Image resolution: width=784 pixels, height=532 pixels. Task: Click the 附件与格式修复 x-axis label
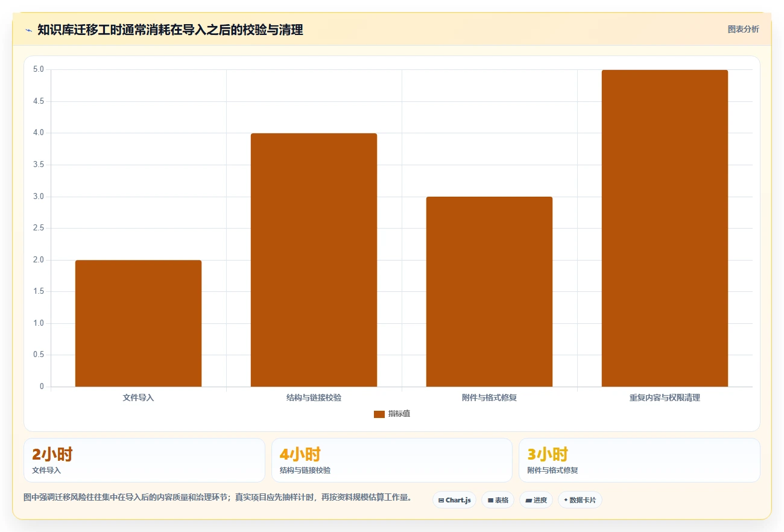coord(489,398)
